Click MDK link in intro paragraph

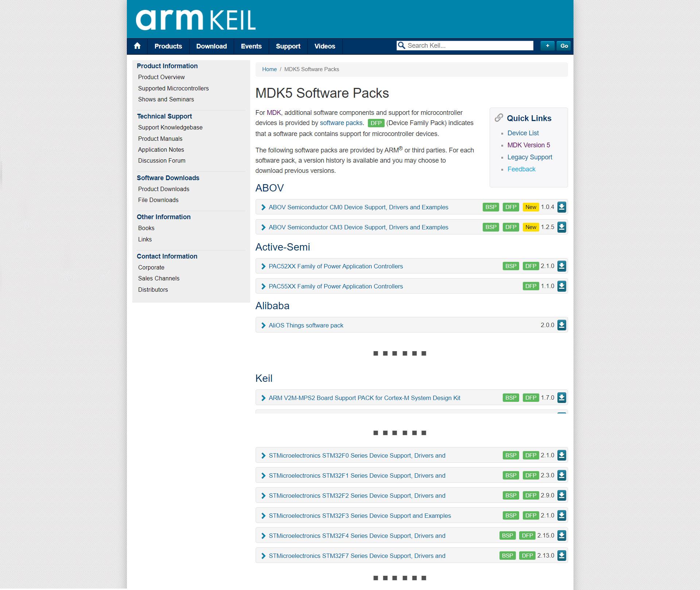click(274, 113)
